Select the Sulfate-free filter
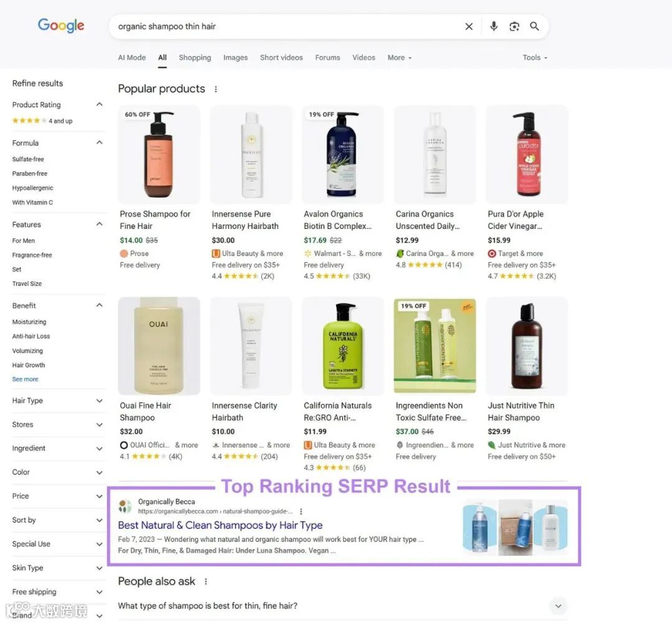Screen dimensions: 672x623 (28, 159)
